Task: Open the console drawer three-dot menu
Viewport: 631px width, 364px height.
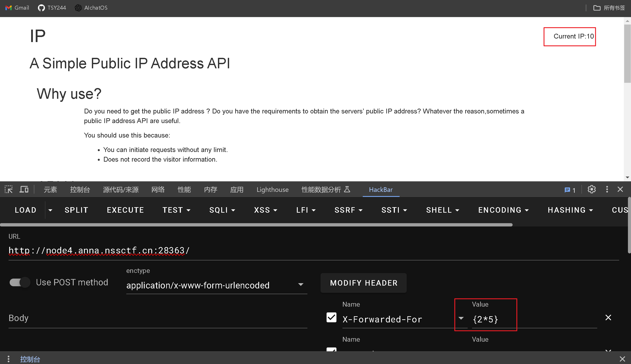Action: click(x=9, y=359)
